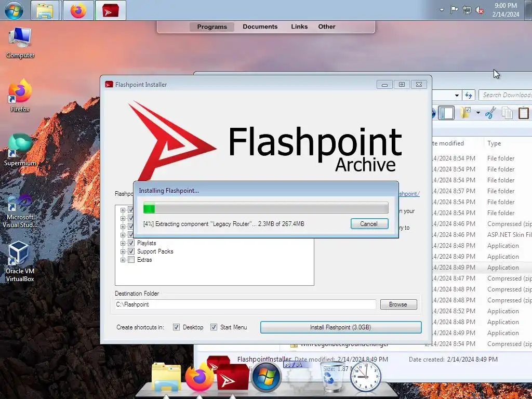Click the Installing Flashpoint... dialog title
The height and width of the screenshot is (399, 532).
(x=169, y=191)
